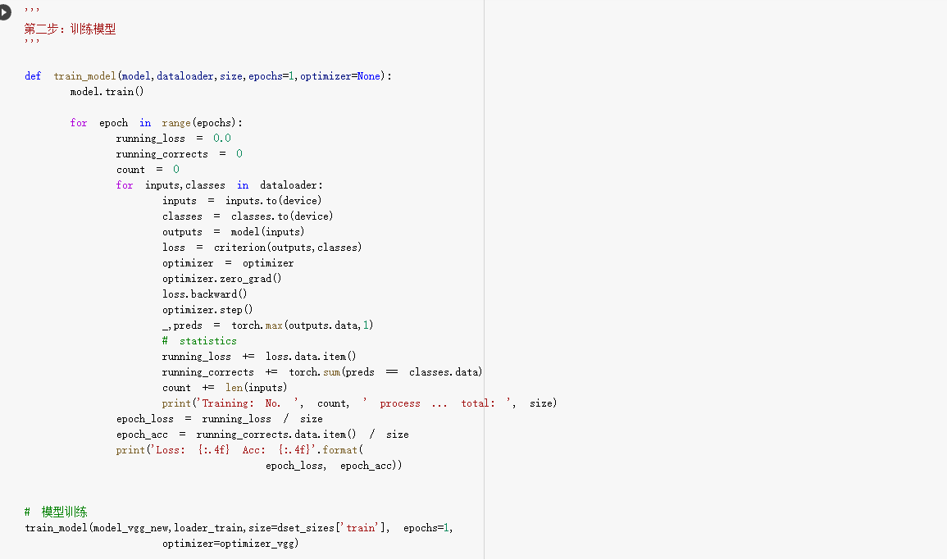Click the 'count += len(inputs)' line
The height and width of the screenshot is (560, 947).
(224, 388)
